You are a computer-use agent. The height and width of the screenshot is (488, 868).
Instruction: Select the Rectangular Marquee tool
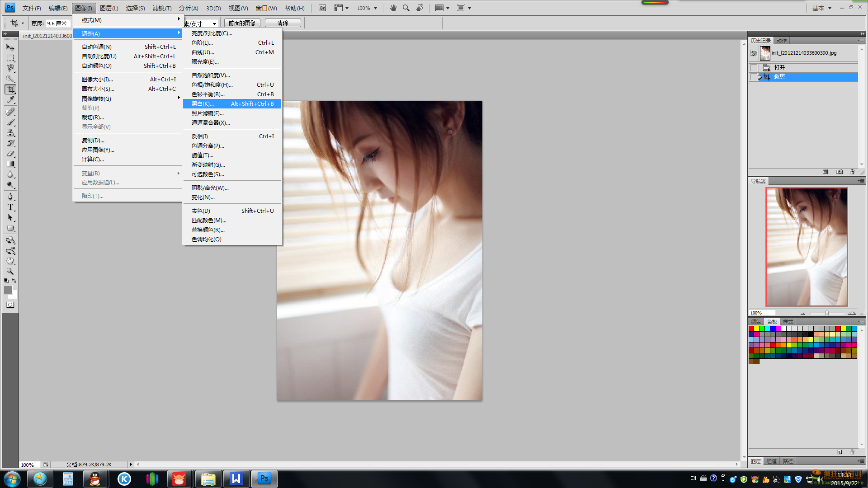pyautogui.click(x=10, y=58)
